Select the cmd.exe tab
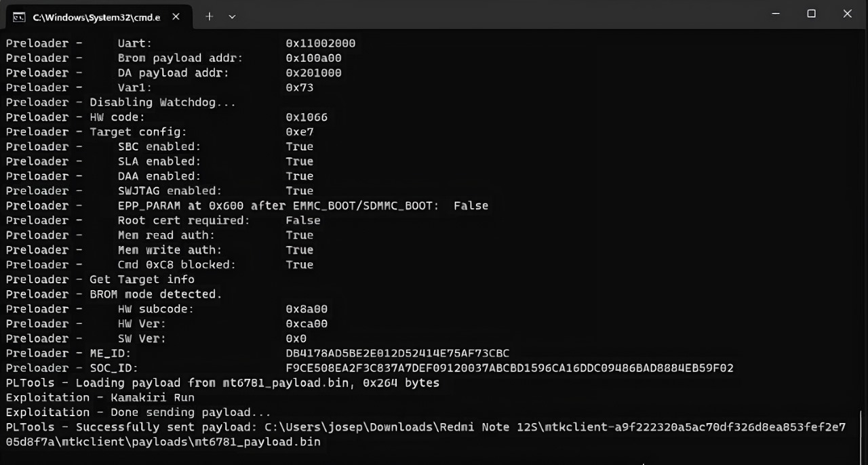This screenshot has width=868, height=465. tap(95, 17)
